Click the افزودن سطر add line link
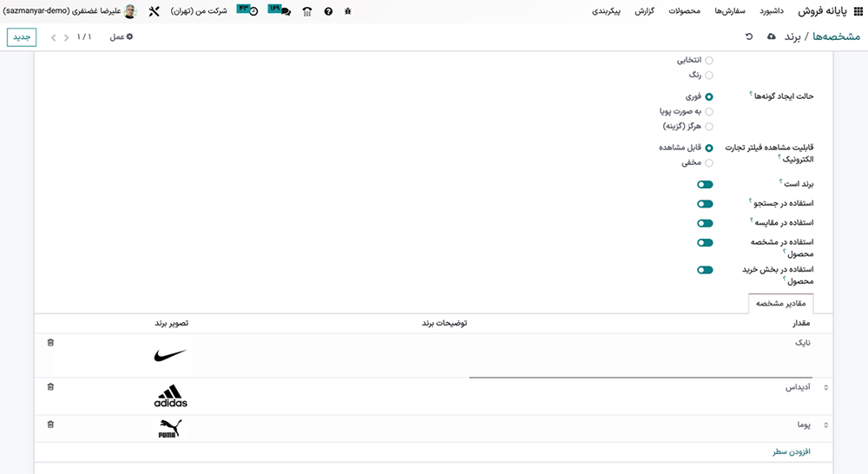868x474 pixels. (x=792, y=451)
